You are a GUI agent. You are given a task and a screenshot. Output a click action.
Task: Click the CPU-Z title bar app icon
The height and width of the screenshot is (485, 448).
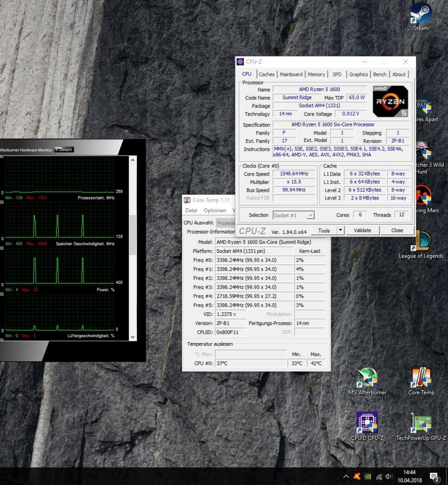point(240,62)
